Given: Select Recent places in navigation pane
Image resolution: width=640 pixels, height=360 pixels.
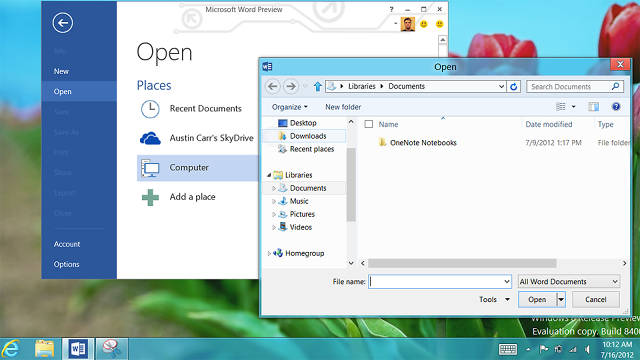Looking at the screenshot, I should tap(311, 149).
